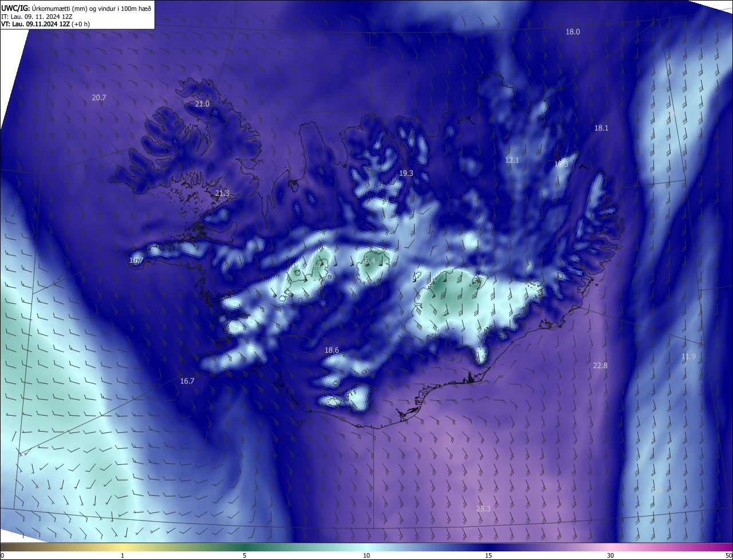
Task: Click the 18.6 value on the map
Action: coord(332,350)
